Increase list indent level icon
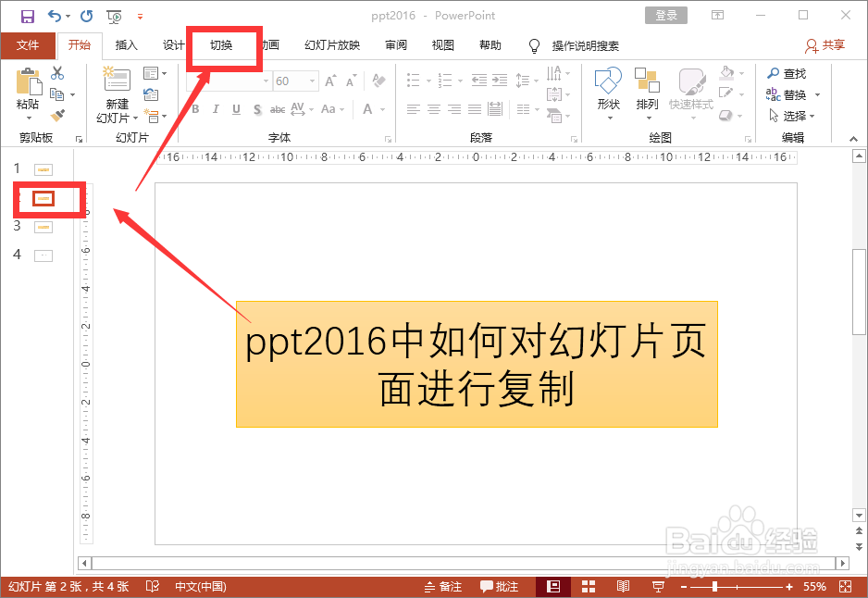 (500, 81)
